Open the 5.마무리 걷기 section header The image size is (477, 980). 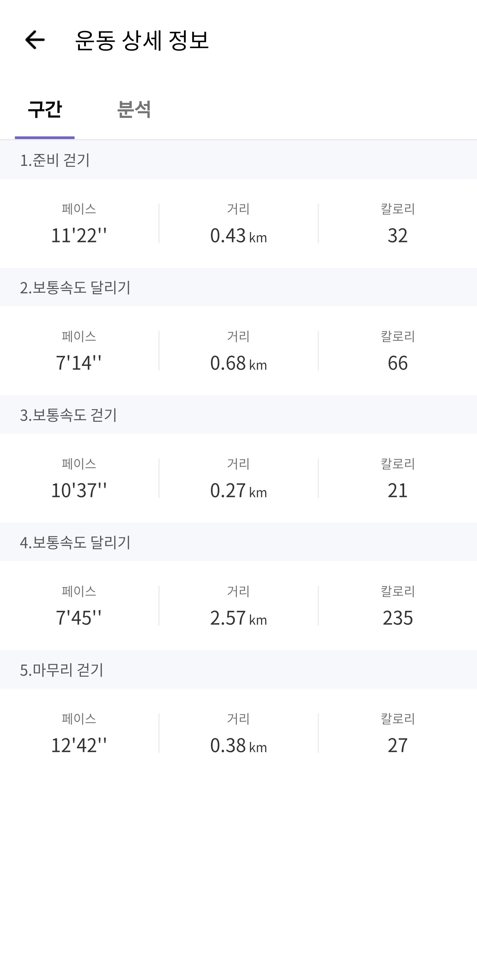click(238, 669)
